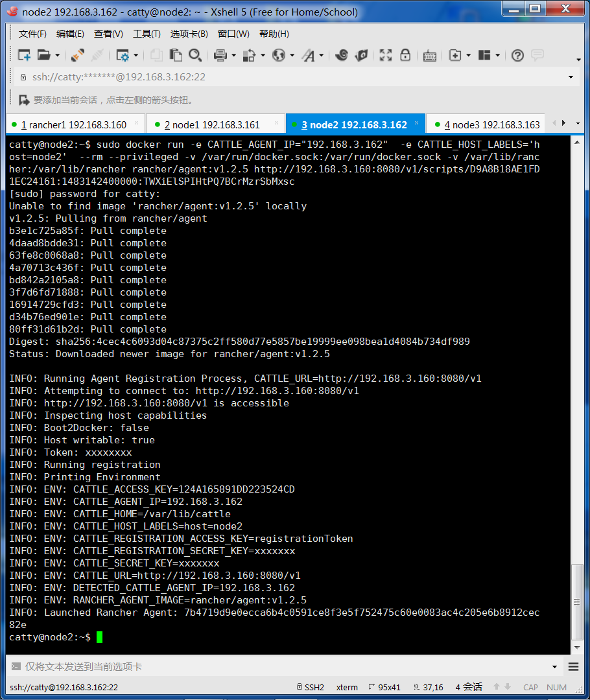This screenshot has height=700, width=590.
Task: Open the session Properties gear icon
Action: pos(123,55)
